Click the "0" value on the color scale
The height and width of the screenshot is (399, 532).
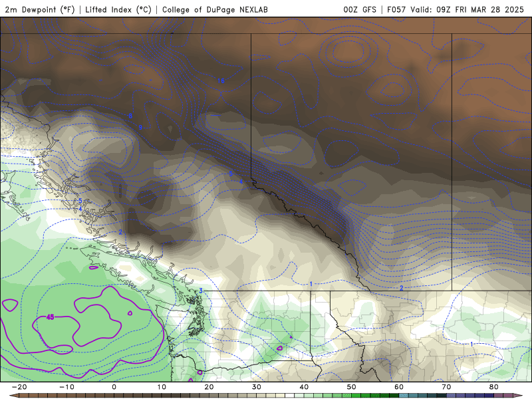[x=114, y=387]
